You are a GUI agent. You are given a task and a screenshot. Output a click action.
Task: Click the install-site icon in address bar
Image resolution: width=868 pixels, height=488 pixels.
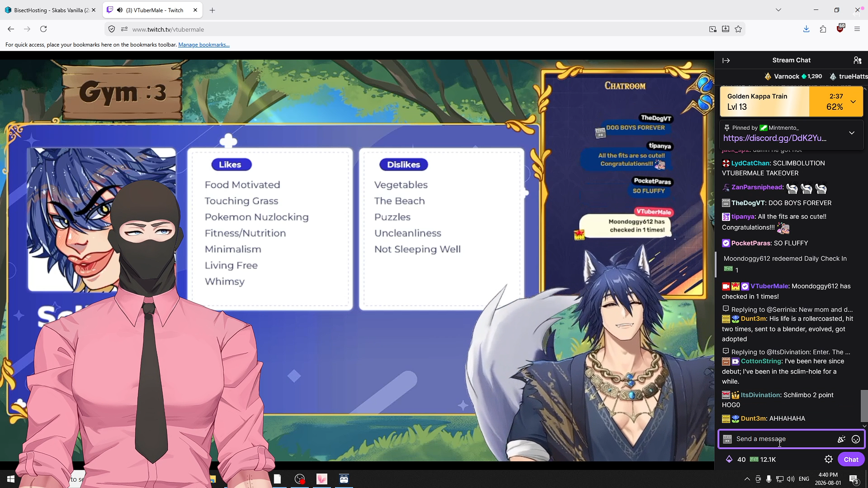pyautogui.click(x=726, y=29)
